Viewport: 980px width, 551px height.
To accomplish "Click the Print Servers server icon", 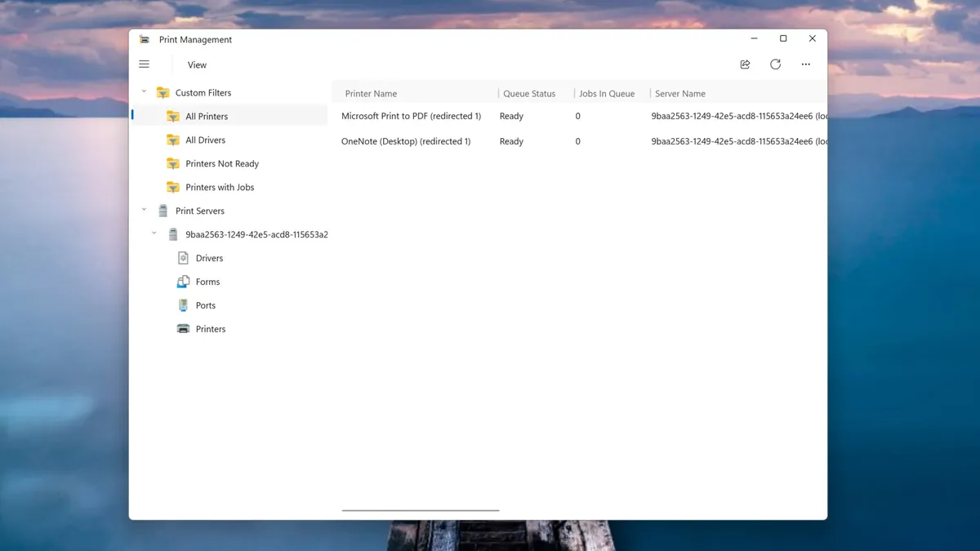I will point(163,211).
